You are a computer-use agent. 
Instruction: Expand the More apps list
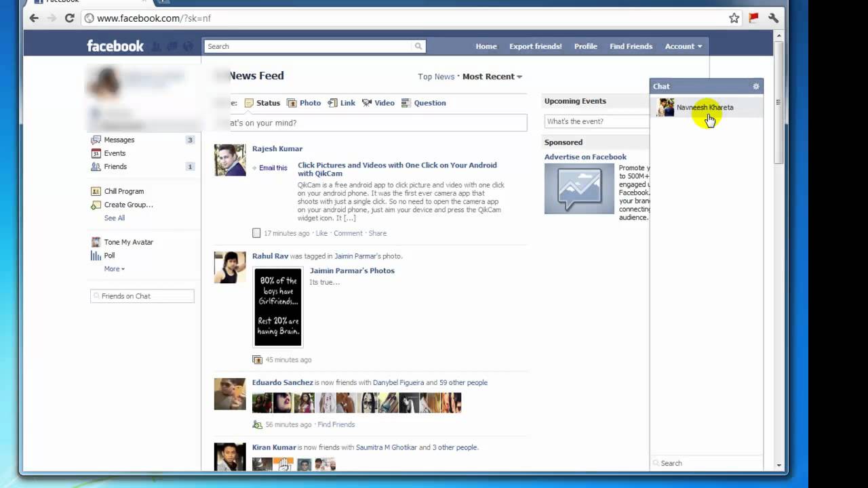click(115, 269)
